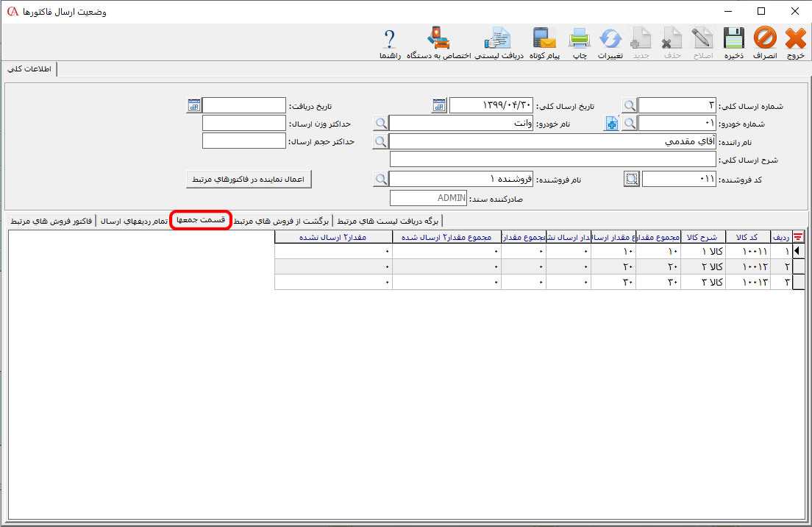Switch to the فاکتور فروش های مرتبط tab
This screenshot has height=527, width=812.
click(x=51, y=221)
